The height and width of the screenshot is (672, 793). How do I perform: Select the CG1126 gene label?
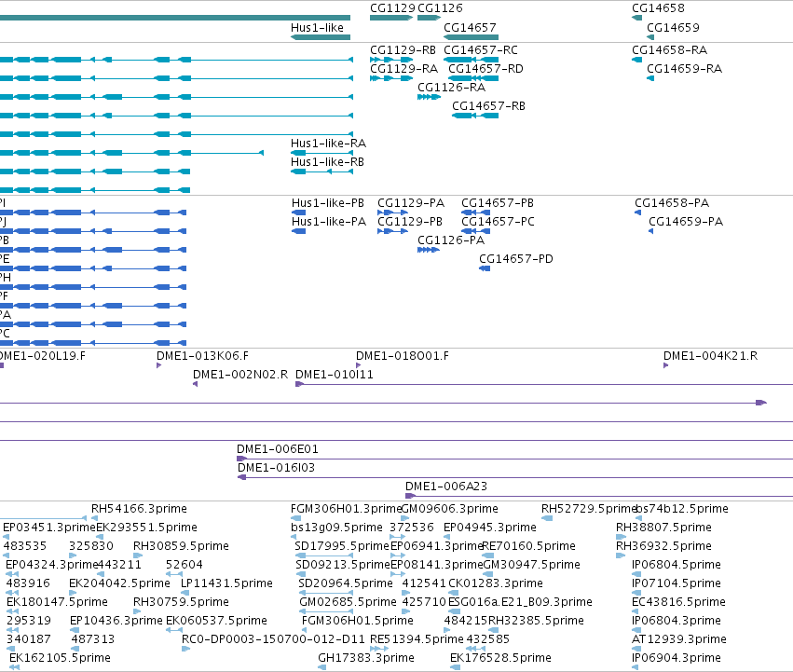click(x=440, y=8)
